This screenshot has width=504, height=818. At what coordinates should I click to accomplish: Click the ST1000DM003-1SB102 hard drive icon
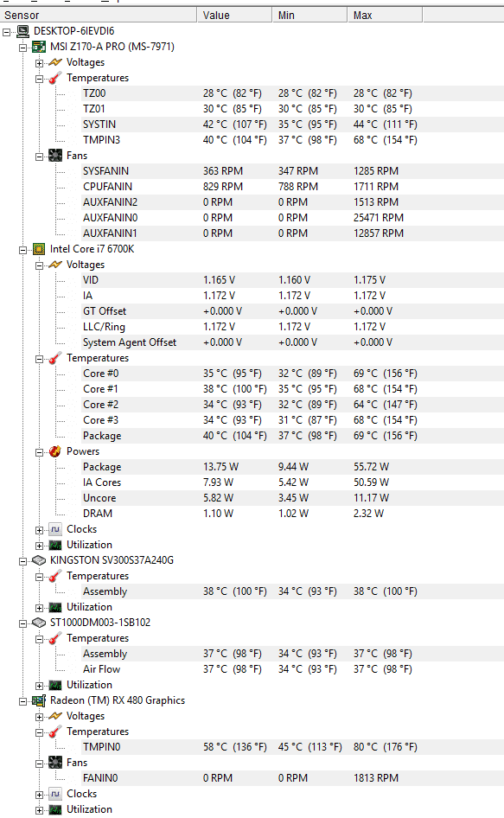(39, 623)
